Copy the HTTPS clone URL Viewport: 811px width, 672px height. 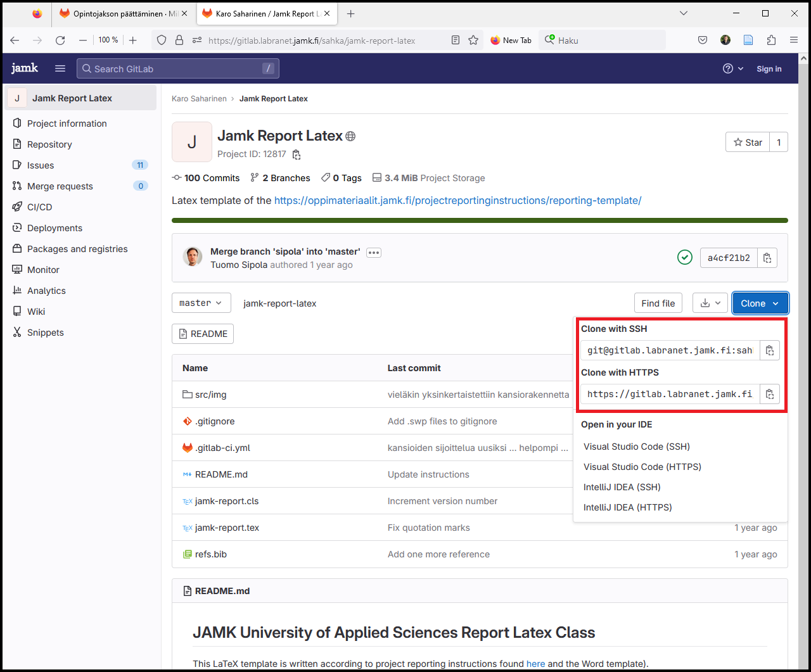pos(769,394)
